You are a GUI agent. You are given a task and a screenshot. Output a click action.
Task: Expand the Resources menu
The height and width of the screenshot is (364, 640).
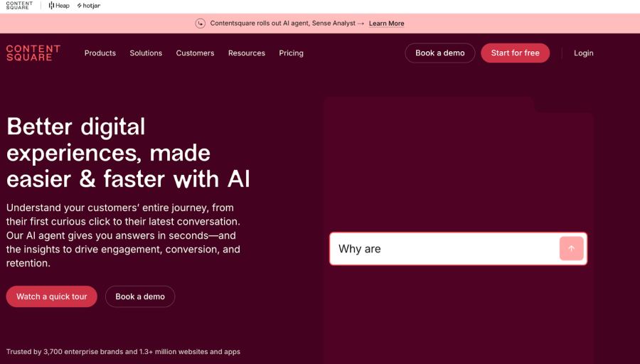pos(246,53)
